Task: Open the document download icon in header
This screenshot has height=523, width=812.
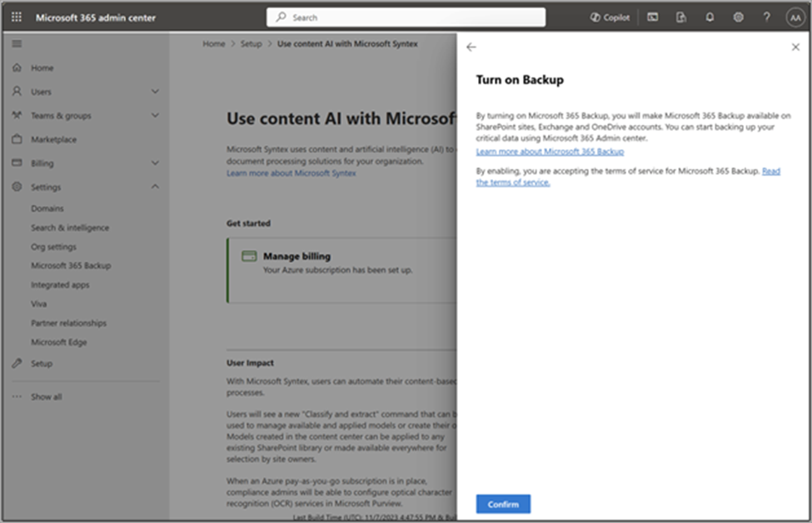Action: coord(681,17)
